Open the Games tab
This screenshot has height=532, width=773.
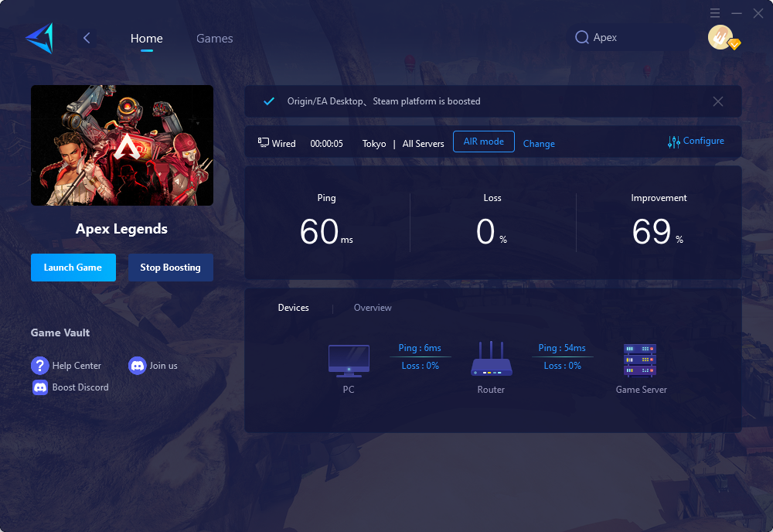(214, 38)
